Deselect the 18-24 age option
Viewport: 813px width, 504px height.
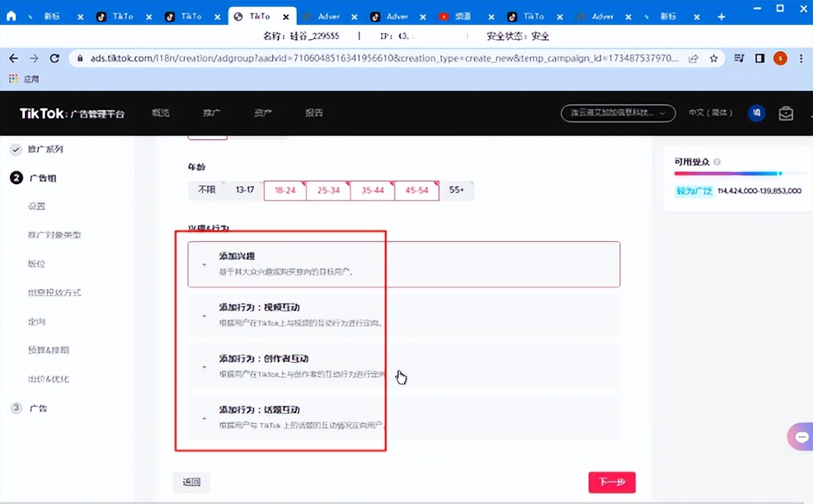(x=285, y=190)
